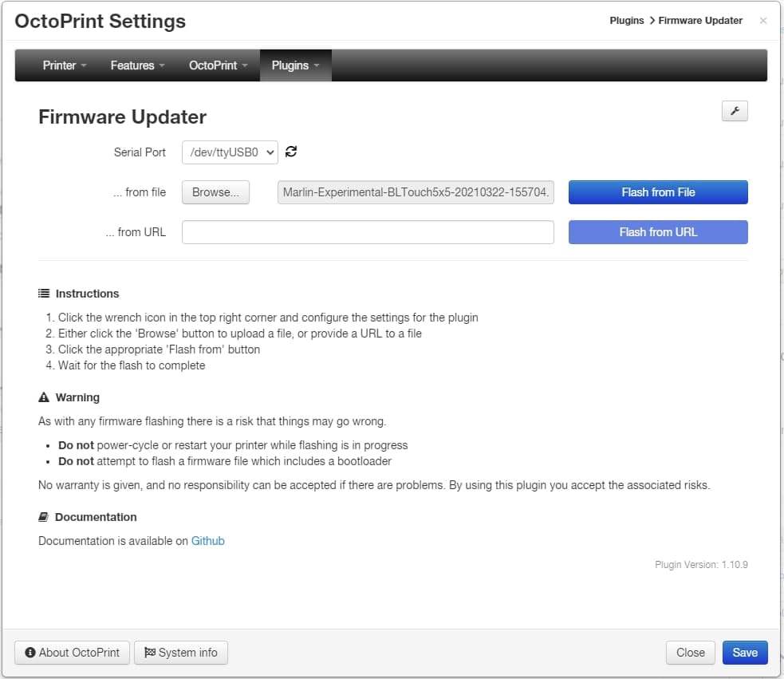Open the wrench plugin settings icon
Screen dimensions: 784x679
click(735, 111)
